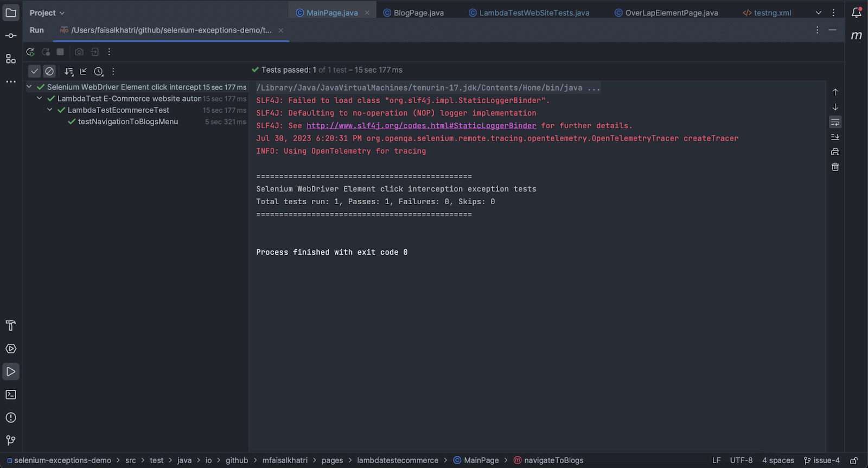Viewport: 868px width, 468px height.
Task: Toggle soft-wrap in console
Action: pos(835,122)
